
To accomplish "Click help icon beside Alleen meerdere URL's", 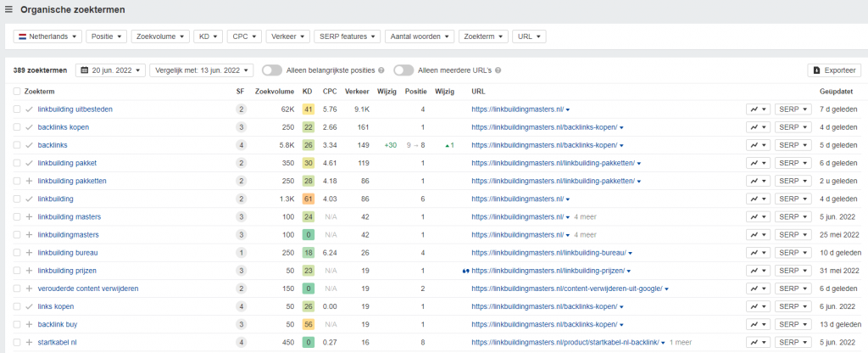I will point(498,70).
